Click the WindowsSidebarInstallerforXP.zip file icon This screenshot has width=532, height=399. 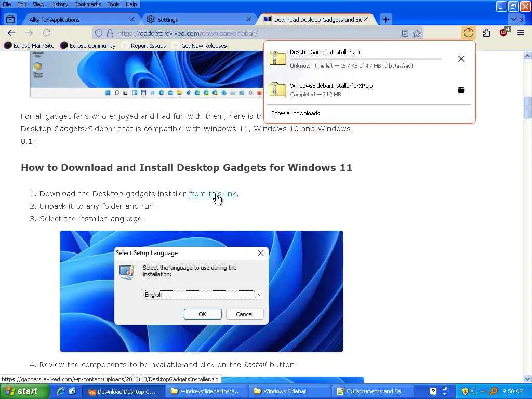click(x=277, y=89)
